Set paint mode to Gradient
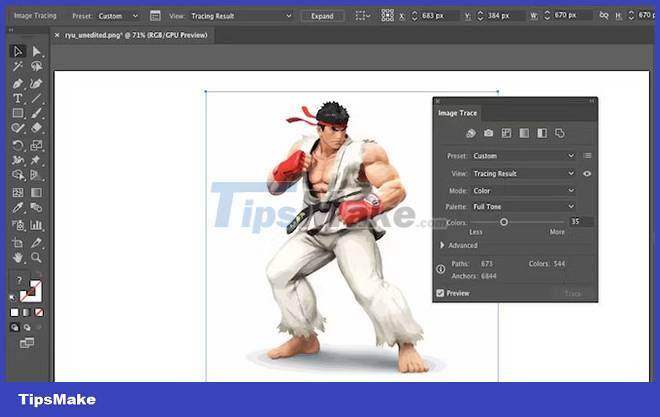 27,313
